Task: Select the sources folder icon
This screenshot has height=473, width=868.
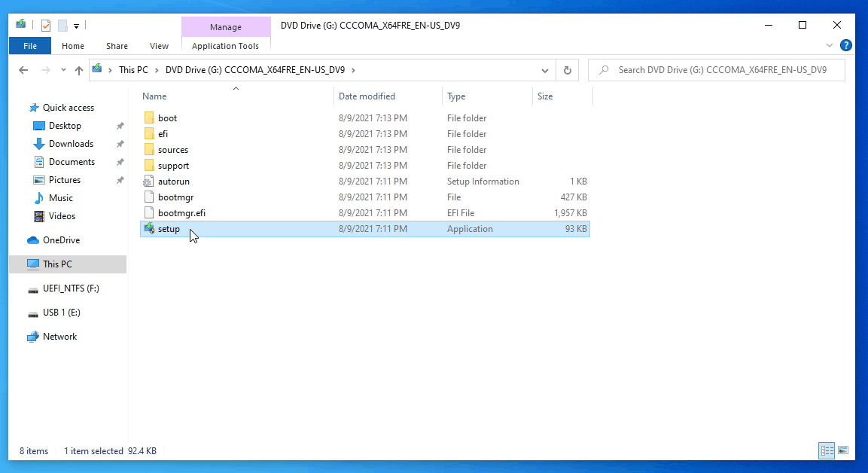Action: click(x=149, y=150)
